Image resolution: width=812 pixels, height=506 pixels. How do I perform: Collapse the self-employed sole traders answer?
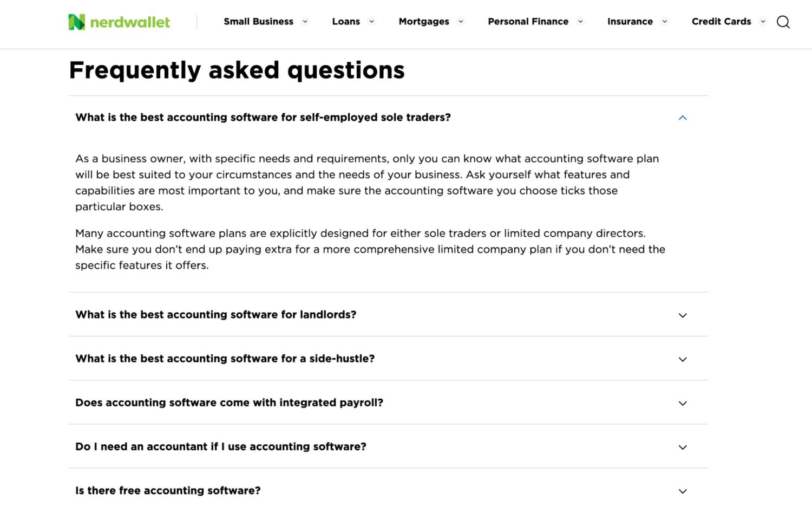pyautogui.click(x=683, y=118)
